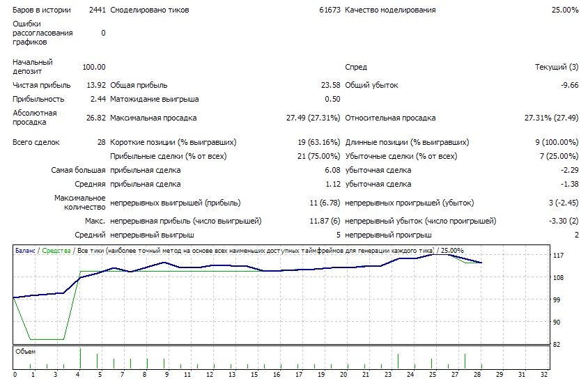Image resolution: width=588 pixels, height=381 pixels.
Task: Select the 'Матожидание выигрыша' label
Action: tap(155, 100)
